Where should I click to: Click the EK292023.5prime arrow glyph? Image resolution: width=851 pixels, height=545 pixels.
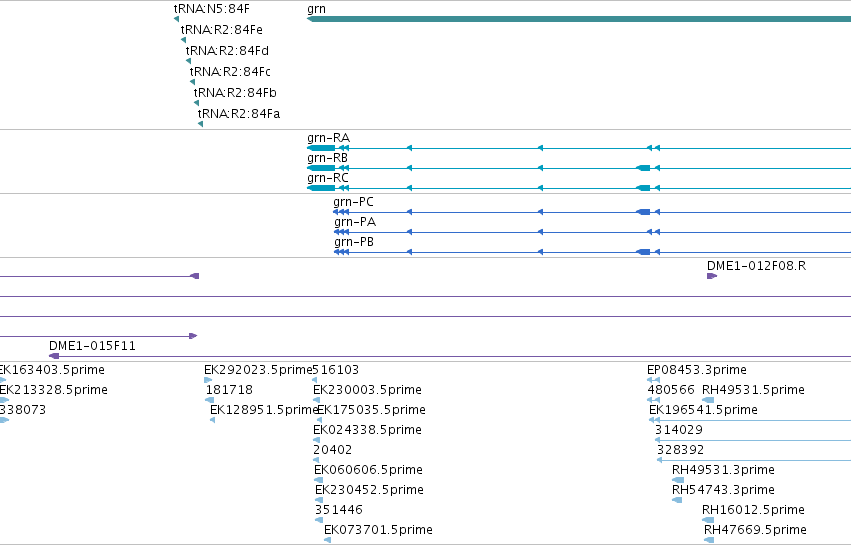208,380
